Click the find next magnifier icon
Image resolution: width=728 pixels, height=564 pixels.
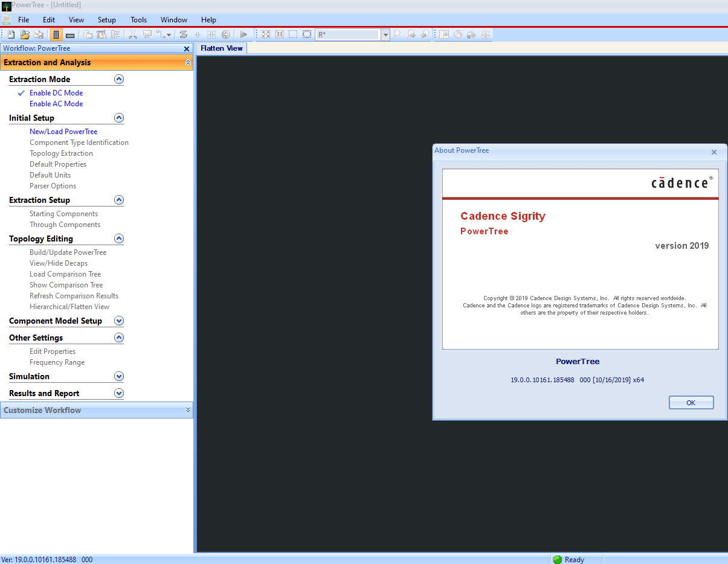pyautogui.click(x=410, y=34)
